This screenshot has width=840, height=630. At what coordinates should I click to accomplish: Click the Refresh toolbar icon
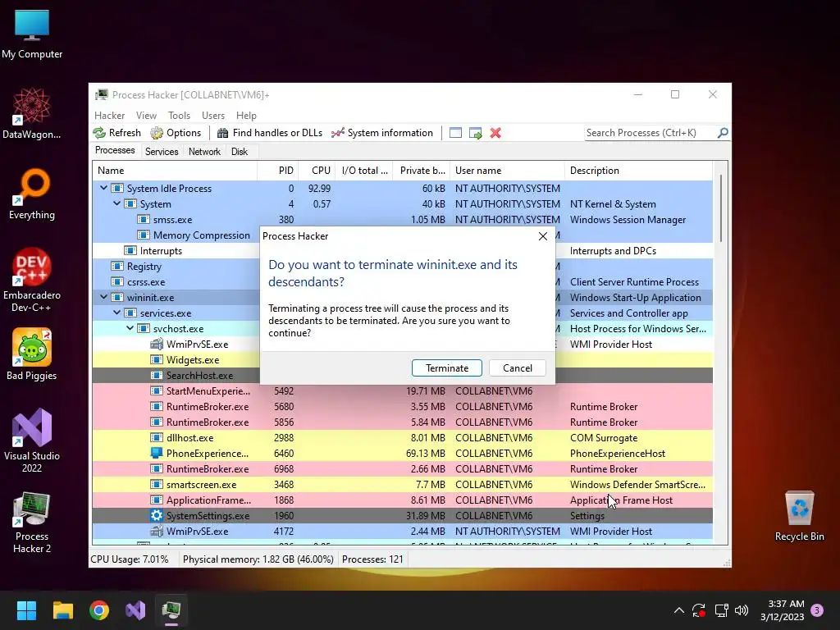coord(99,133)
